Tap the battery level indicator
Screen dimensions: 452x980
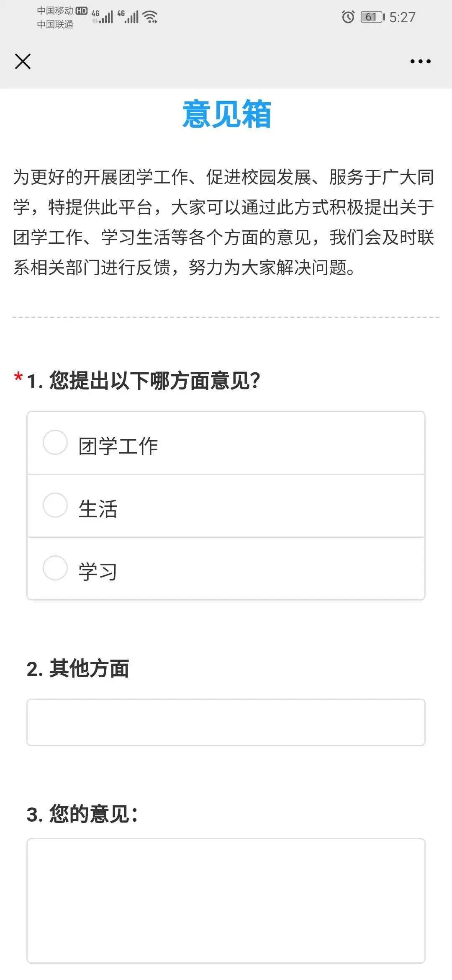(x=372, y=17)
